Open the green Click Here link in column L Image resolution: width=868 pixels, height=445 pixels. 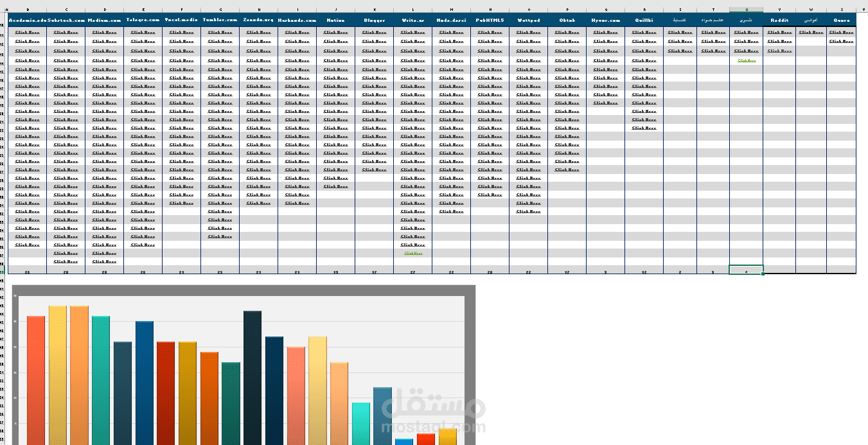point(413,253)
